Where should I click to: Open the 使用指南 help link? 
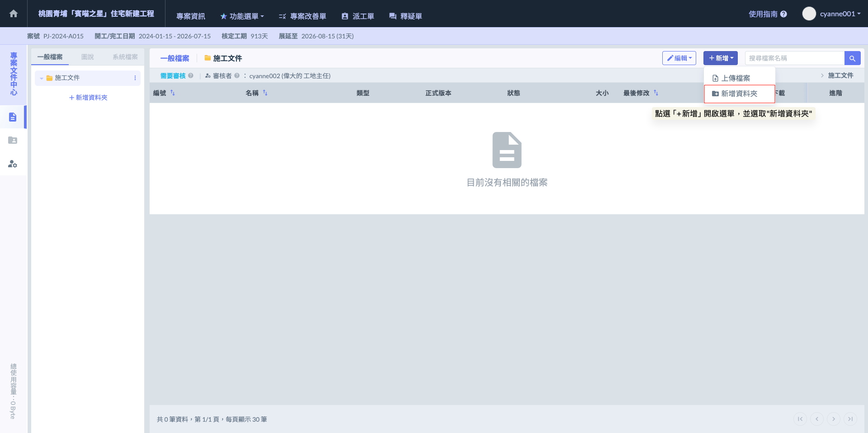767,14
